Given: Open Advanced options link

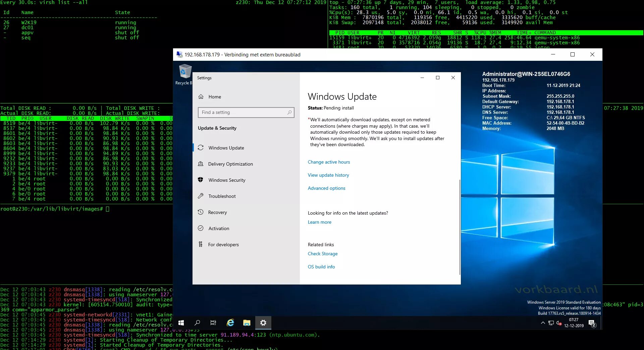Looking at the screenshot, I should pyautogui.click(x=326, y=188).
